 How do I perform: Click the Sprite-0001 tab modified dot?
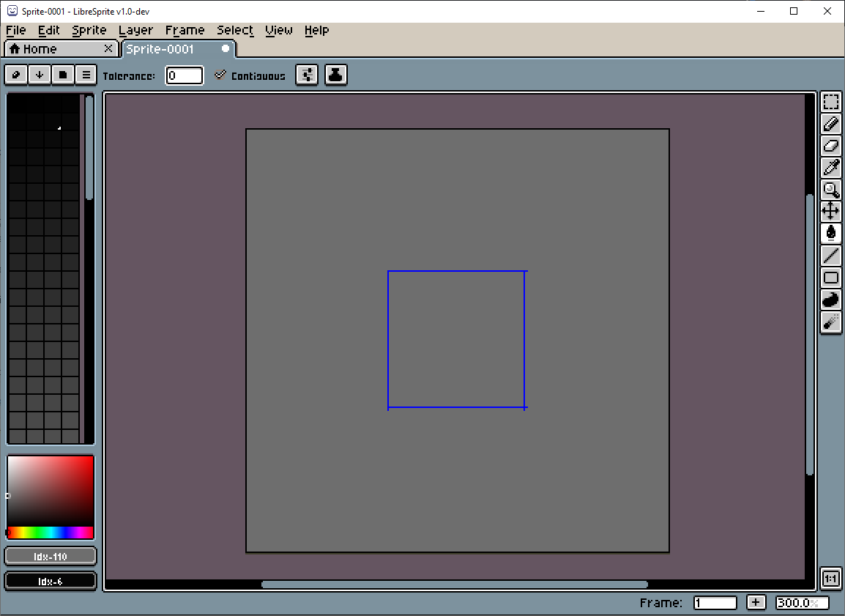226,48
